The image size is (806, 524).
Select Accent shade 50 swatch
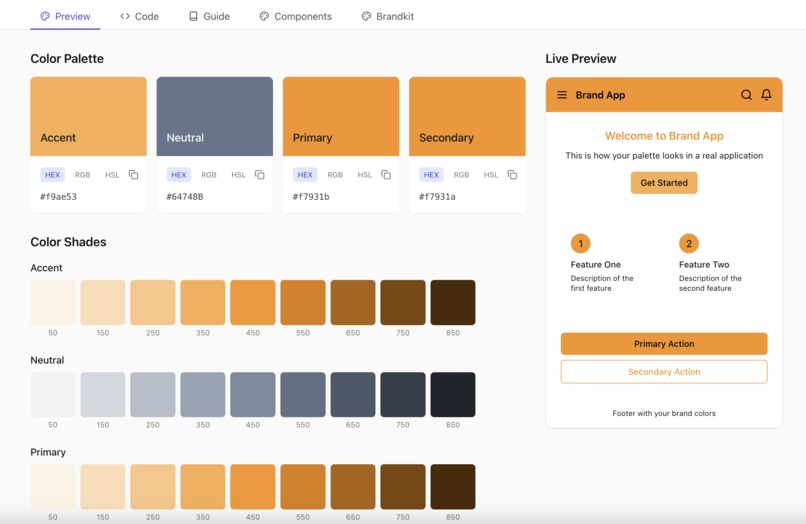tap(53, 302)
